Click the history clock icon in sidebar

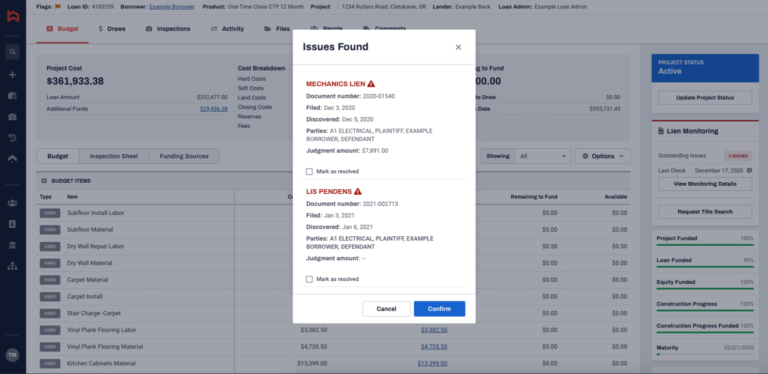tap(13, 138)
